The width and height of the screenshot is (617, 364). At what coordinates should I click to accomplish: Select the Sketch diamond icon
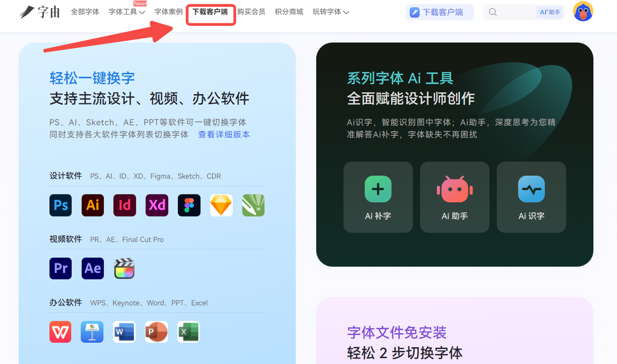[x=221, y=205]
